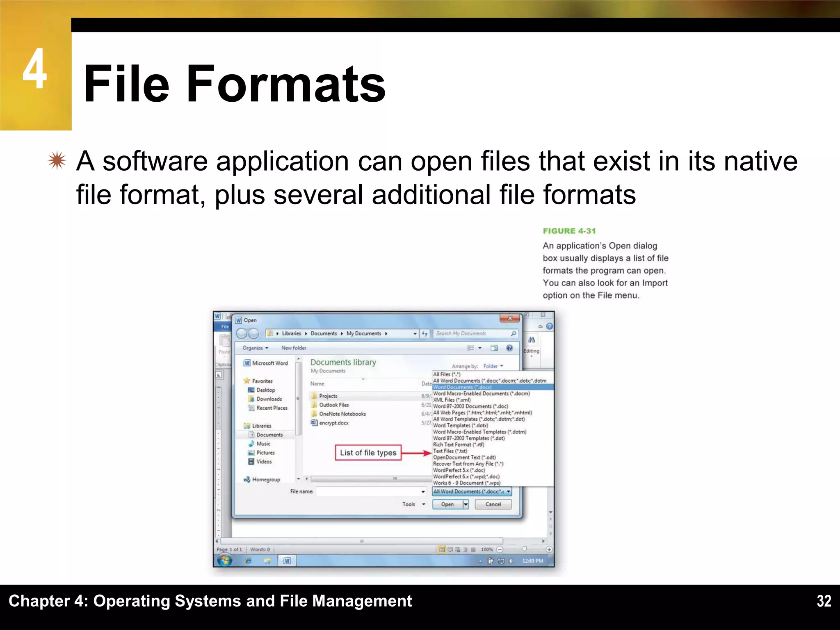Image resolution: width=840 pixels, height=630 pixels.
Task: Click the Windows Start orb
Action: (224, 560)
